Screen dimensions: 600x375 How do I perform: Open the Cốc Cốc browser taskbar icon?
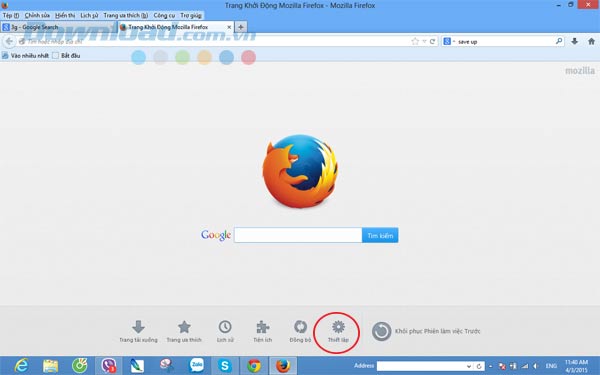point(80,366)
